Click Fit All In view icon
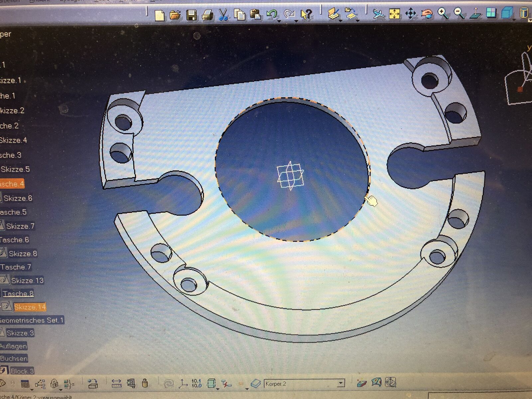This screenshot has height=399, width=532. (x=394, y=14)
